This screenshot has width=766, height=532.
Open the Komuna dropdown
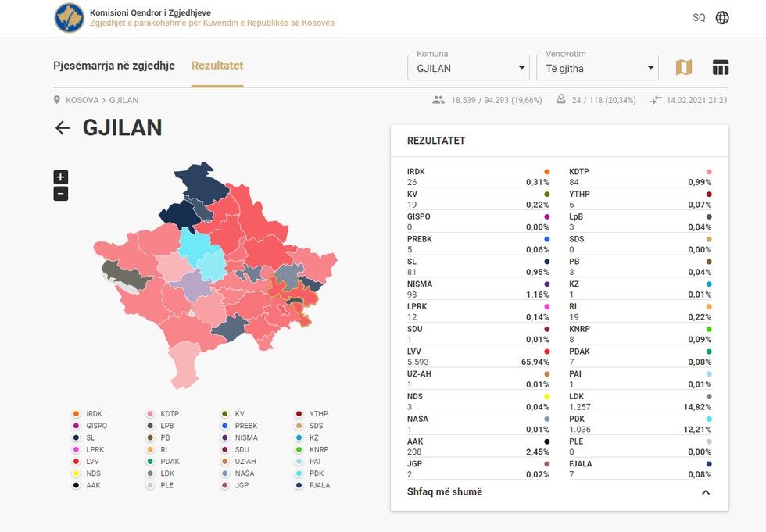pyautogui.click(x=468, y=68)
